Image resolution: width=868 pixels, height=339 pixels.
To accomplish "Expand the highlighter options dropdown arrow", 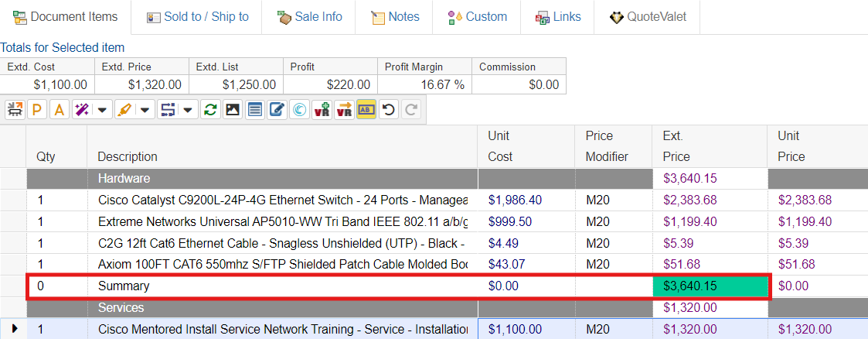I will pyautogui.click(x=145, y=110).
